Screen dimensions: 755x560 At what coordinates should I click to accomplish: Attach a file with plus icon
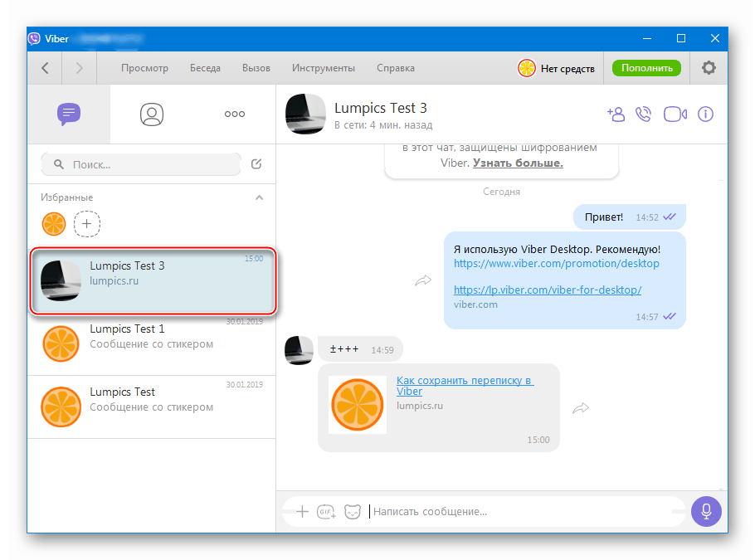pos(302,511)
